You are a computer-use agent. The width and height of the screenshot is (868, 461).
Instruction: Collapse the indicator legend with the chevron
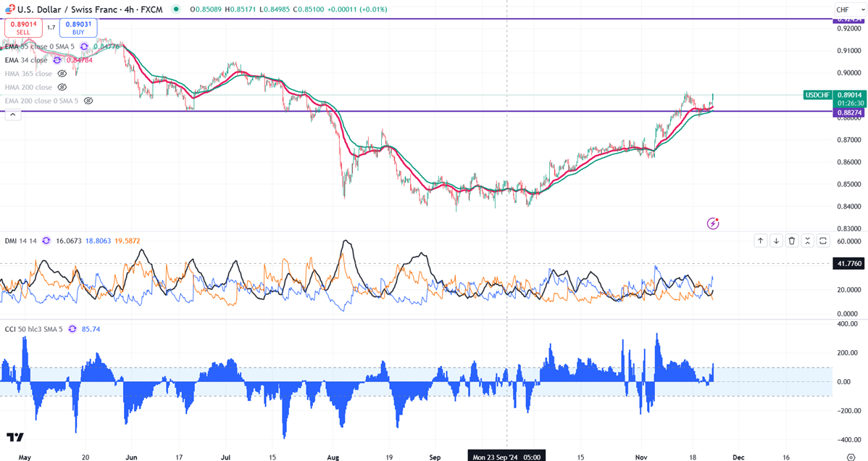click(13, 115)
